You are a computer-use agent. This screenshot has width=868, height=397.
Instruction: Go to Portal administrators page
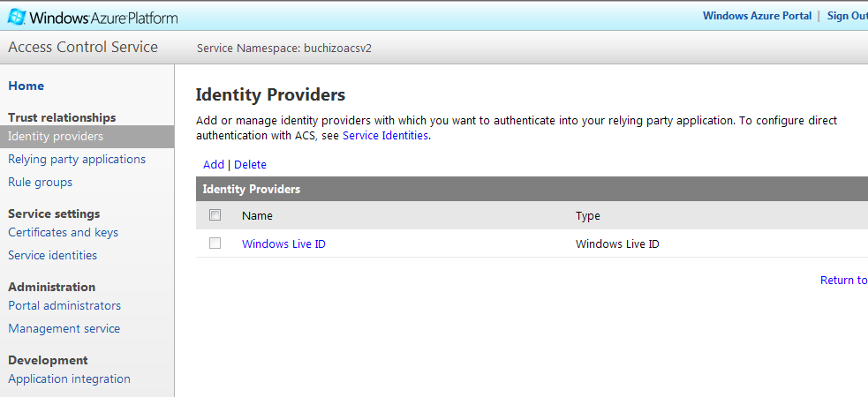(x=64, y=306)
